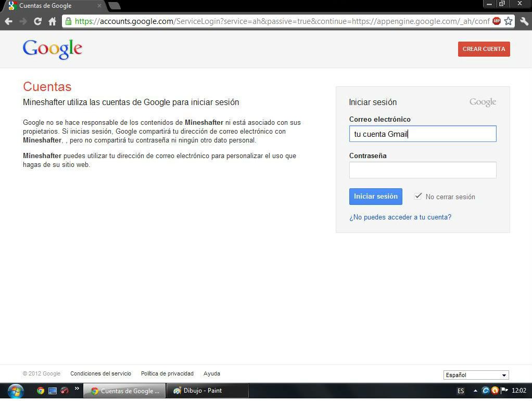This screenshot has height=401, width=532.
Task: Open the Chrome wrench settings menu
Action: tap(524, 21)
